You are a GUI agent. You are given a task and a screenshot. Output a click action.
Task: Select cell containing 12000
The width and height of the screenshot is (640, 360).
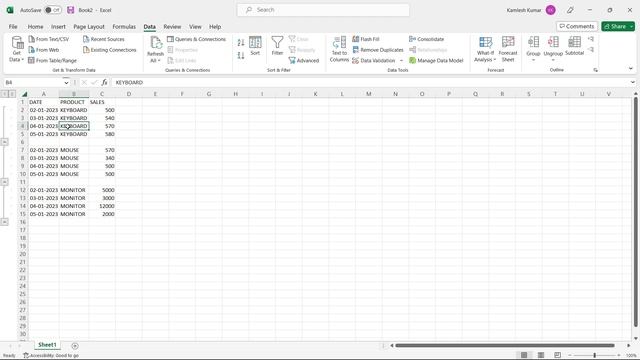102,206
